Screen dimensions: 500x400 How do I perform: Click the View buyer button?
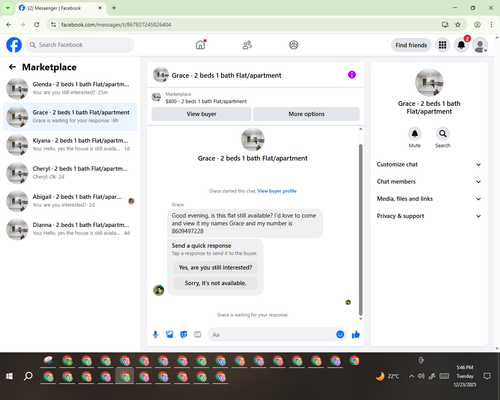201,114
